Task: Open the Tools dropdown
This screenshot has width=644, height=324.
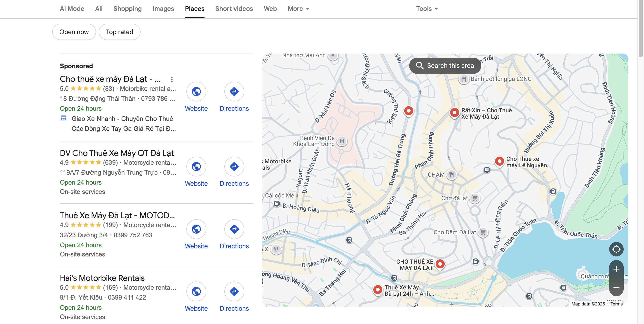Action: pos(426,9)
